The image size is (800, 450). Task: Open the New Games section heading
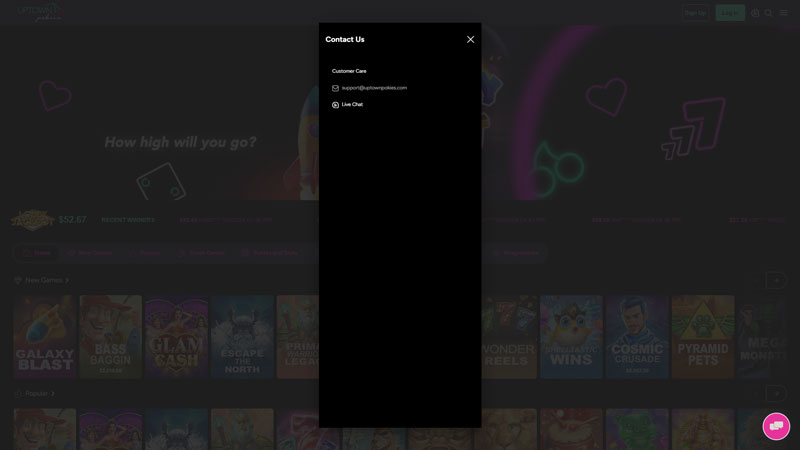[x=43, y=280]
